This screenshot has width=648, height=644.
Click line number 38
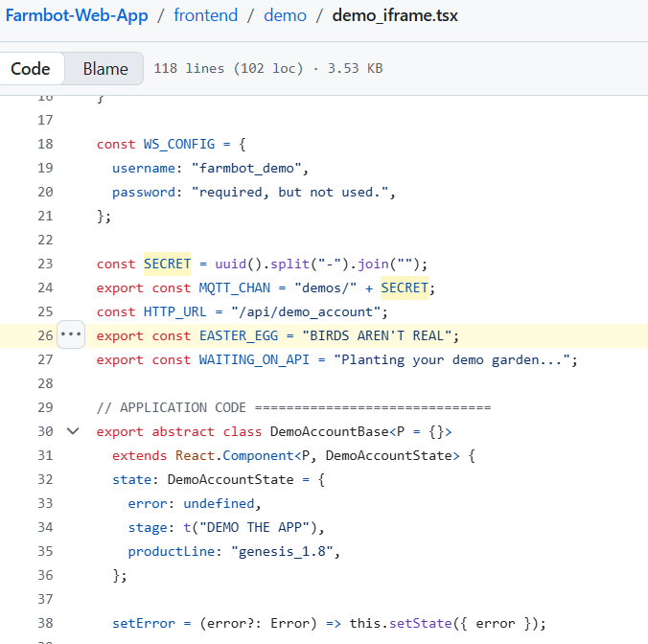tap(45, 623)
